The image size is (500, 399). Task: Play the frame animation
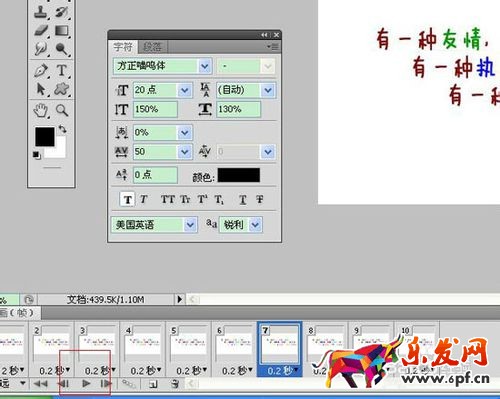[x=86, y=384]
